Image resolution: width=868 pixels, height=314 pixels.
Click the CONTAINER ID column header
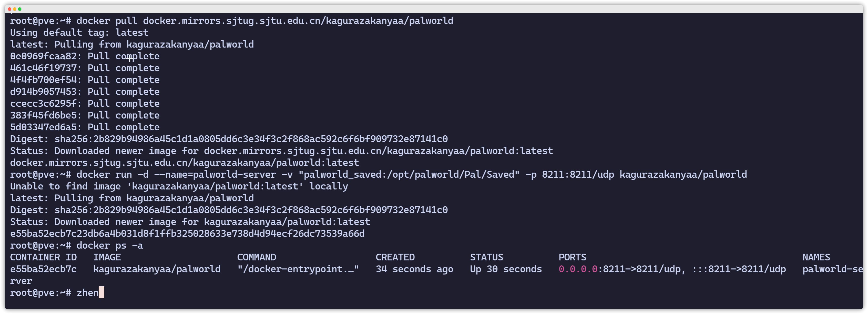click(44, 257)
